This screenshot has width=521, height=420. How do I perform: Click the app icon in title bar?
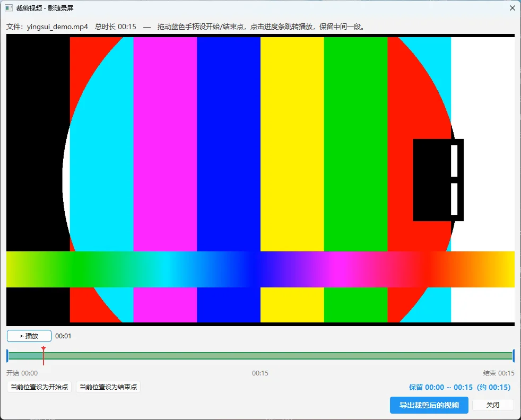tap(9, 8)
